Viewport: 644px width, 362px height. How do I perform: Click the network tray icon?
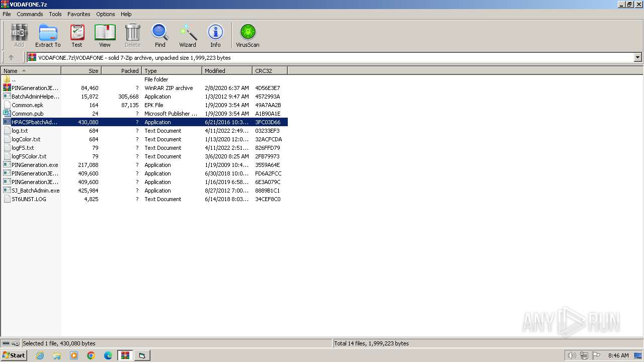coord(584,355)
